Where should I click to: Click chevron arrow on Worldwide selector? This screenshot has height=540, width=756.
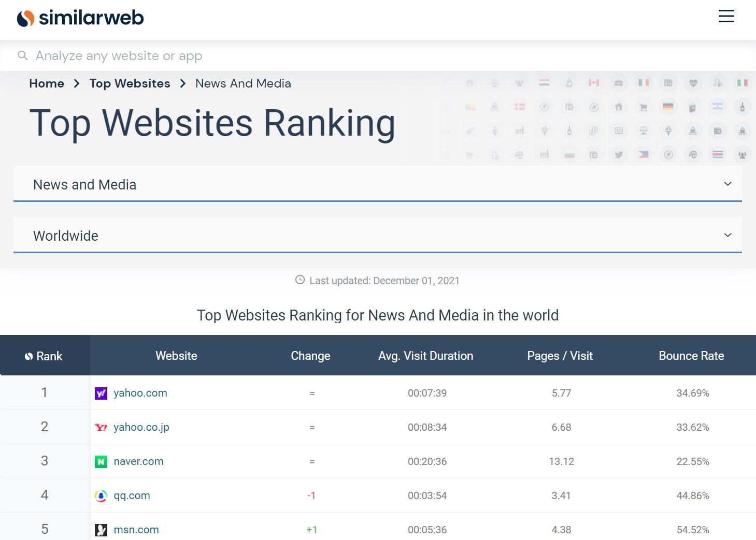728,235
